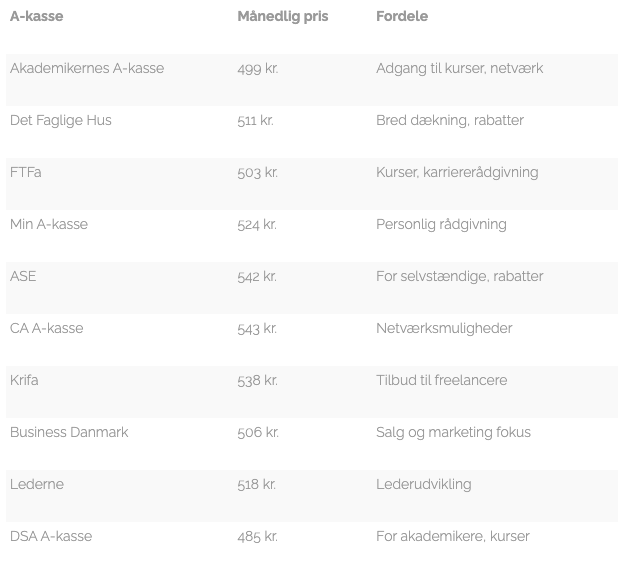
Task: Select the FTFa row name
Action: (26, 173)
